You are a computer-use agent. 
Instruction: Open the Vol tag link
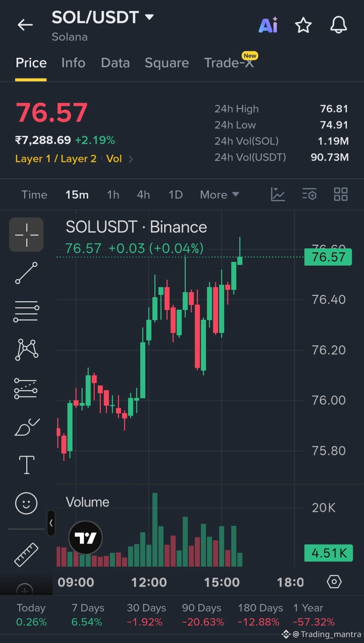(x=114, y=159)
